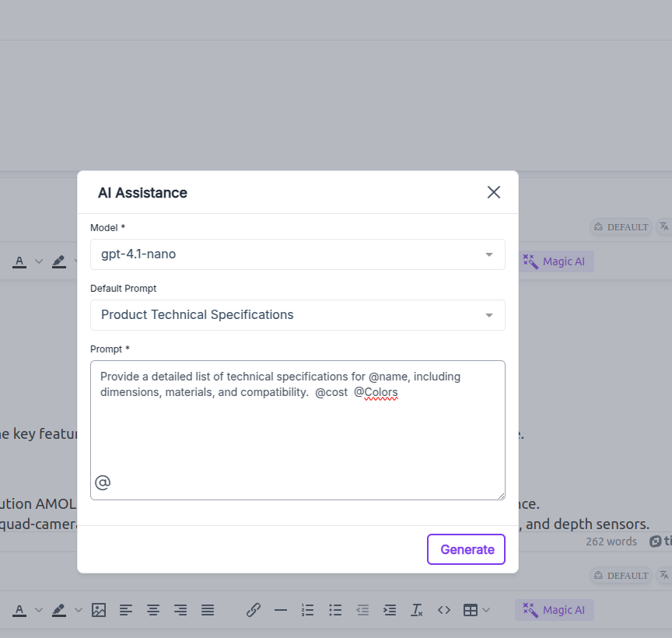This screenshot has height=638, width=672.
Task: Click the clear formatting icon
Action: 417,610
